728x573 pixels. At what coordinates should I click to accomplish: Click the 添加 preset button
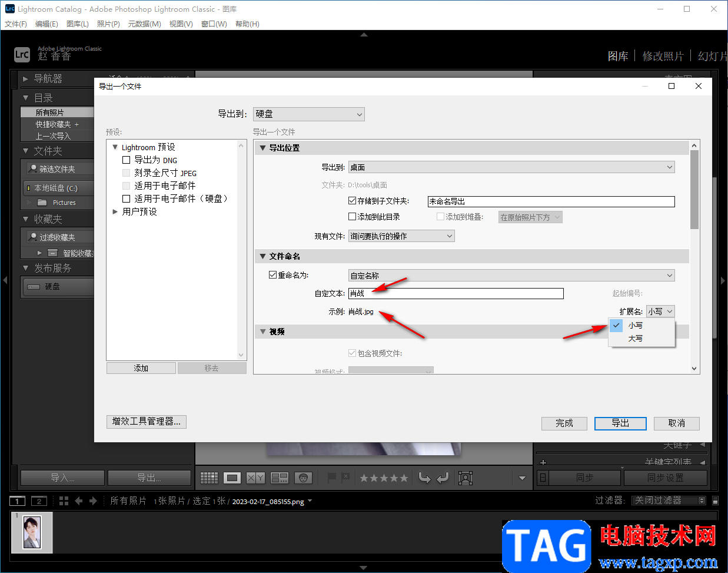pos(141,368)
